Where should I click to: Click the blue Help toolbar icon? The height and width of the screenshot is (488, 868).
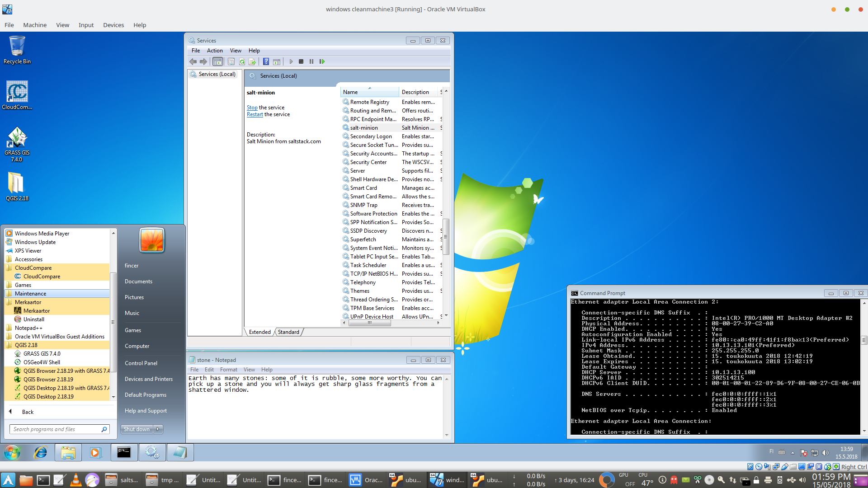tap(266, 61)
